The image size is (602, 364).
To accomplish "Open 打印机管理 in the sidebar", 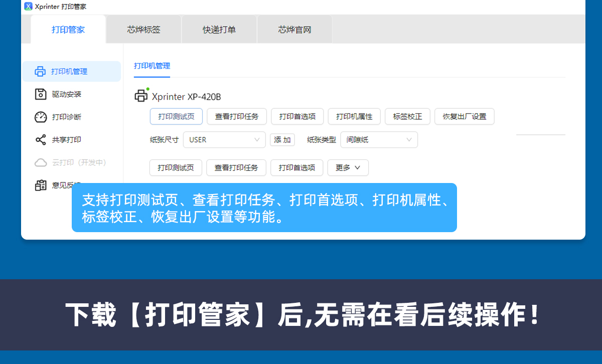I will coord(72,71).
